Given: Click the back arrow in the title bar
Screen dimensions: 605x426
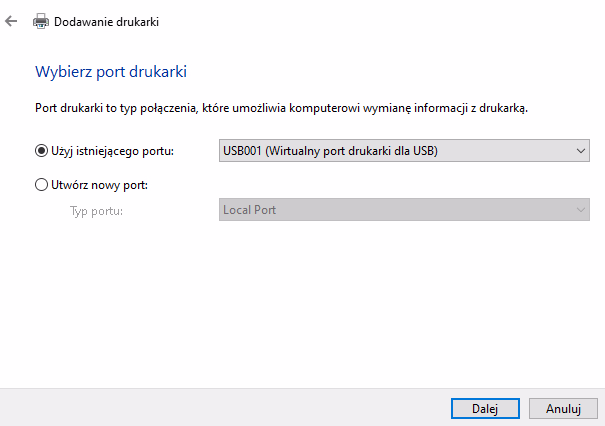Looking at the screenshot, I should 12,20.
